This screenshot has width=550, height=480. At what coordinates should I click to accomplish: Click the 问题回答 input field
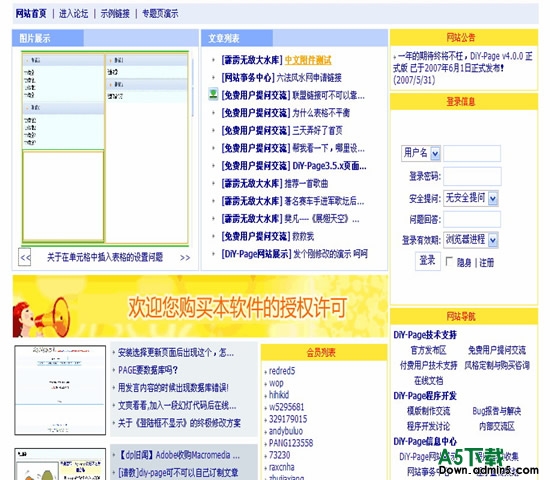coord(472,220)
